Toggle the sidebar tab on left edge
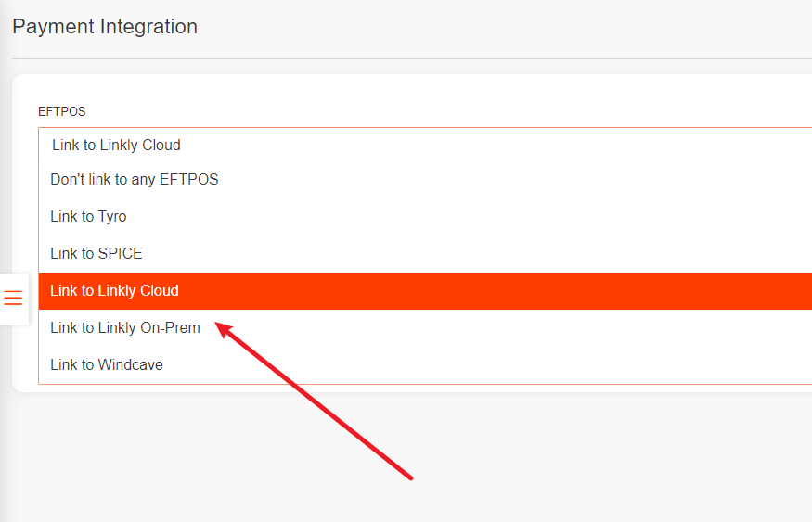The width and height of the screenshot is (812, 522). [13, 298]
